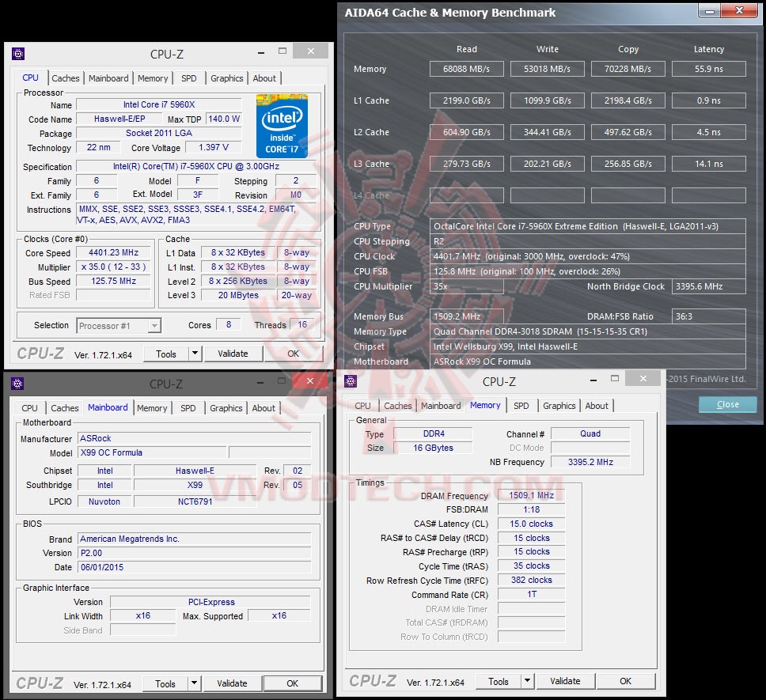Close the AIDA64 Cache & Memory Benchmark window
The image size is (766, 700).
(740, 10)
